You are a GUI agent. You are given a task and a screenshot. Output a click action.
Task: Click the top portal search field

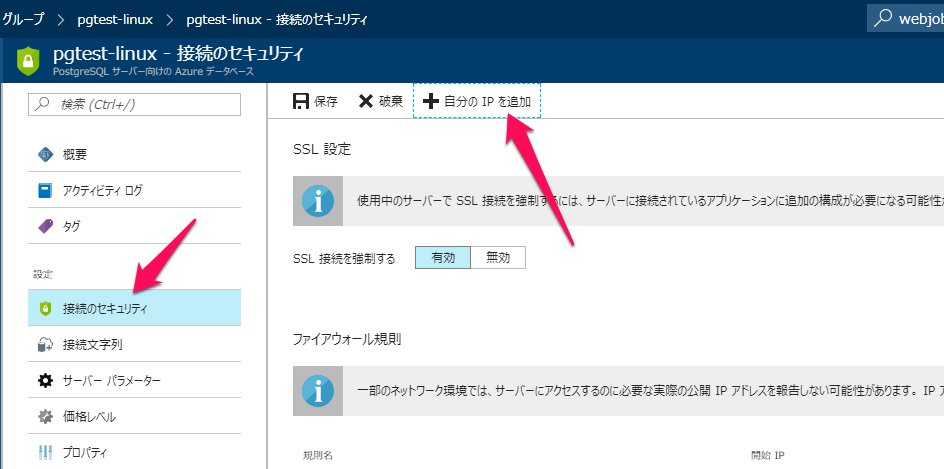905,18
